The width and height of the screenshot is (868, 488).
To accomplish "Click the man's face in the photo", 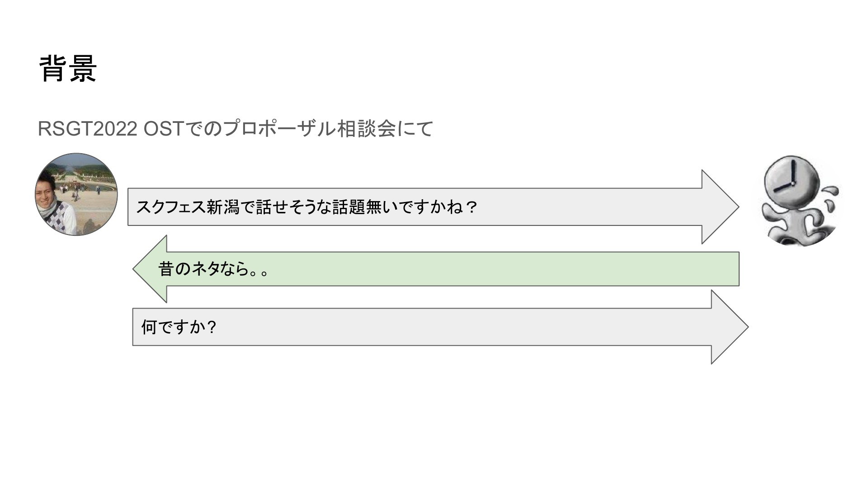I will point(45,194).
